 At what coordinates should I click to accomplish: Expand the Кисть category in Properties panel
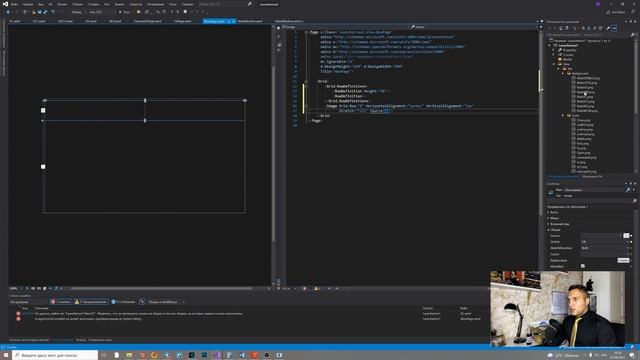pyautogui.click(x=548, y=212)
